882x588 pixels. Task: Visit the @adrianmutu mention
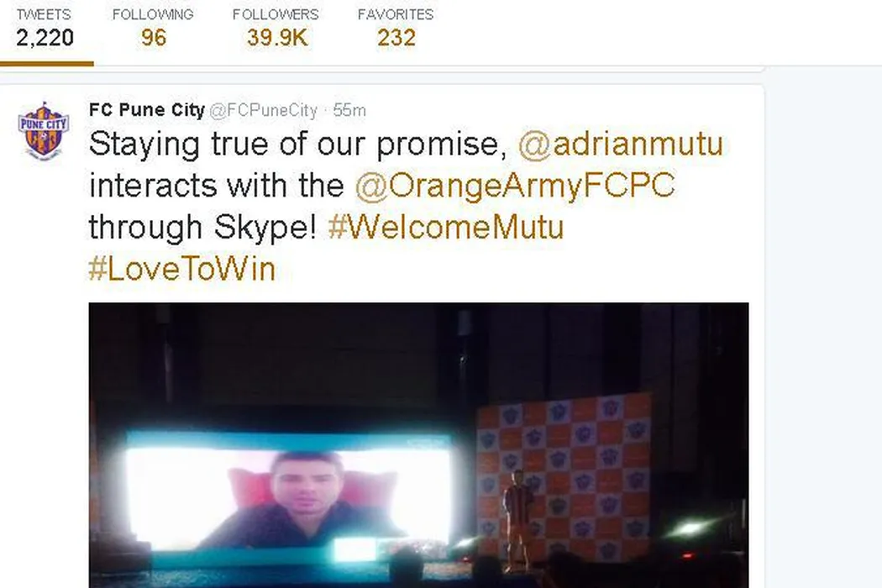621,144
